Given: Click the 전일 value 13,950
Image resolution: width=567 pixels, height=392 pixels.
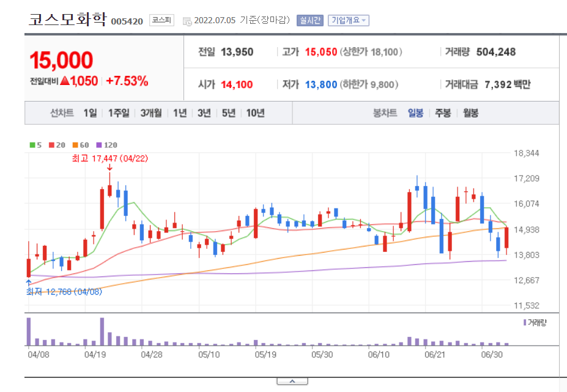Looking at the screenshot, I should [237, 52].
